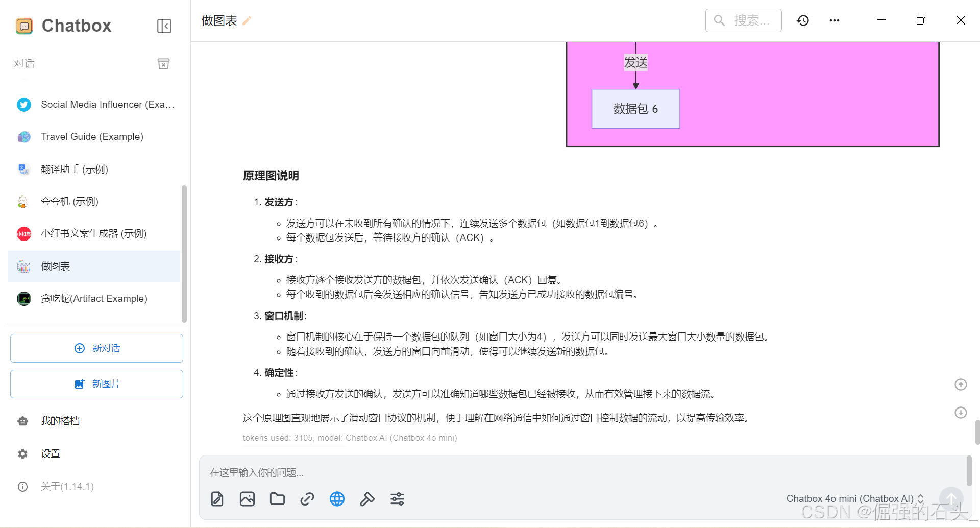Open the 夸夸机 (示例) conversation
The height and width of the screenshot is (528, 980).
(x=94, y=202)
